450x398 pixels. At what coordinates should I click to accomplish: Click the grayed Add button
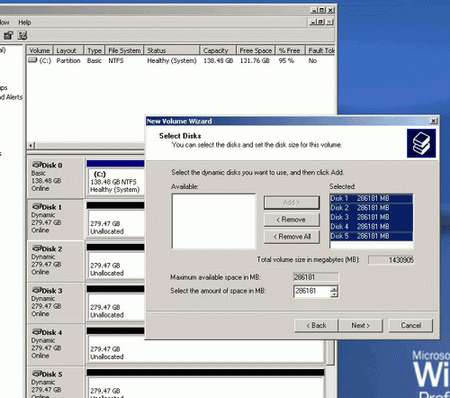tap(292, 202)
